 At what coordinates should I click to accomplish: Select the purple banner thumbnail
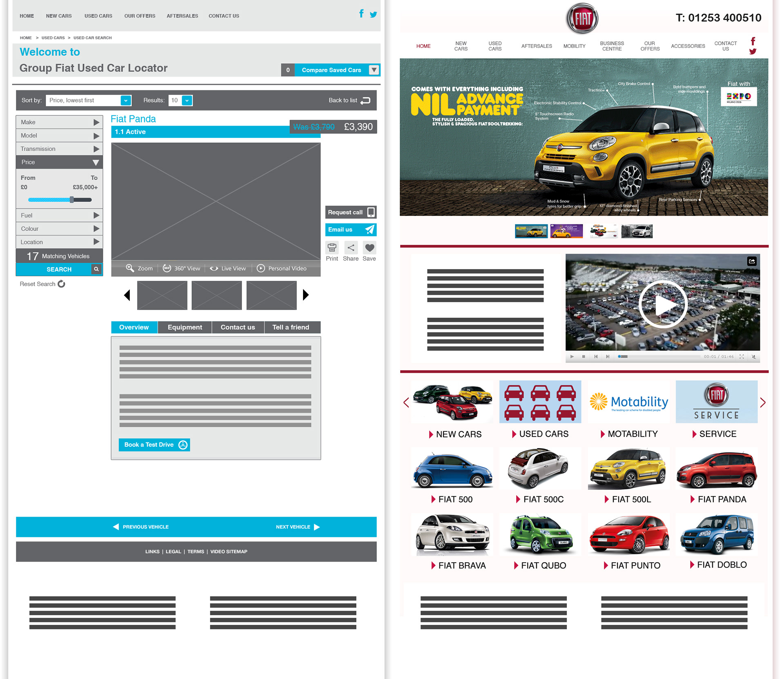click(566, 231)
